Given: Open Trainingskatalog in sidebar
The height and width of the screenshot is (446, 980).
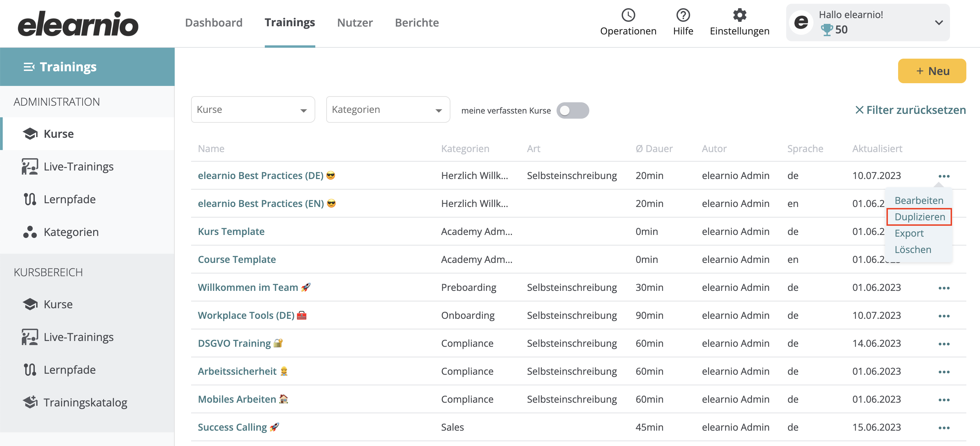Looking at the screenshot, I should 87,402.
